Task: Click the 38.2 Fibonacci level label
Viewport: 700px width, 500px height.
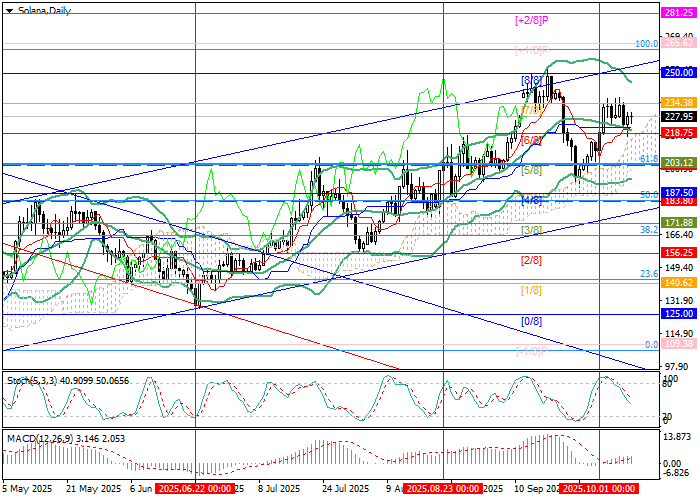Action: pyautogui.click(x=649, y=229)
